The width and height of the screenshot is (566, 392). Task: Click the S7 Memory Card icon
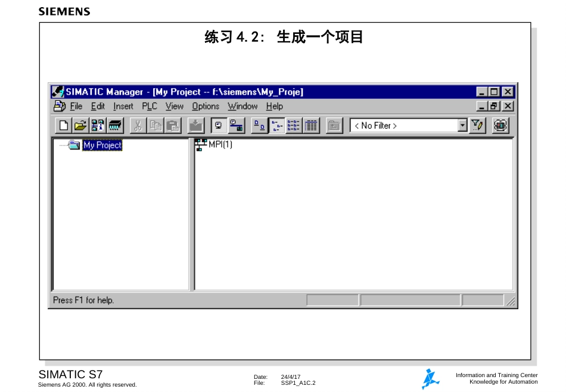click(115, 126)
